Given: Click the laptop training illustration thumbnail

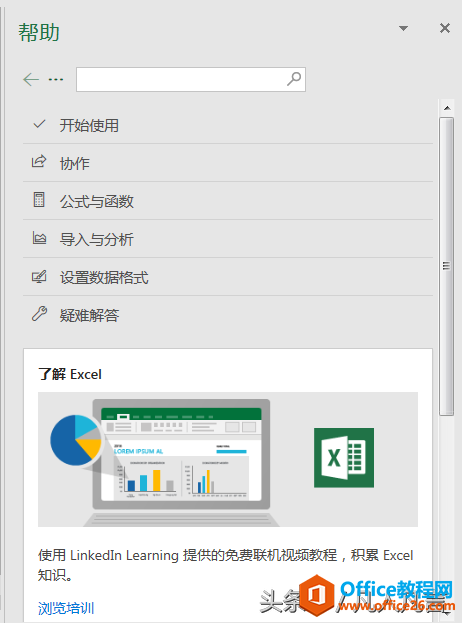Looking at the screenshot, I should [228, 459].
